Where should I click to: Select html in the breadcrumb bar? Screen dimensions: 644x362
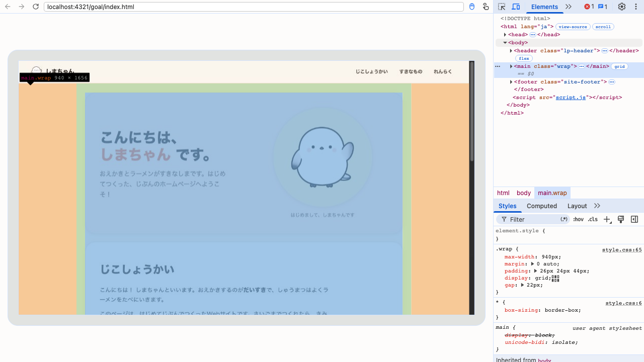[503, 193]
